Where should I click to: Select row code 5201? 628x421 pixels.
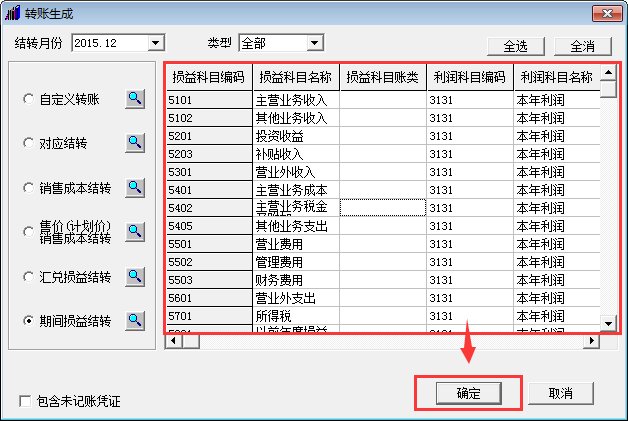[209, 136]
